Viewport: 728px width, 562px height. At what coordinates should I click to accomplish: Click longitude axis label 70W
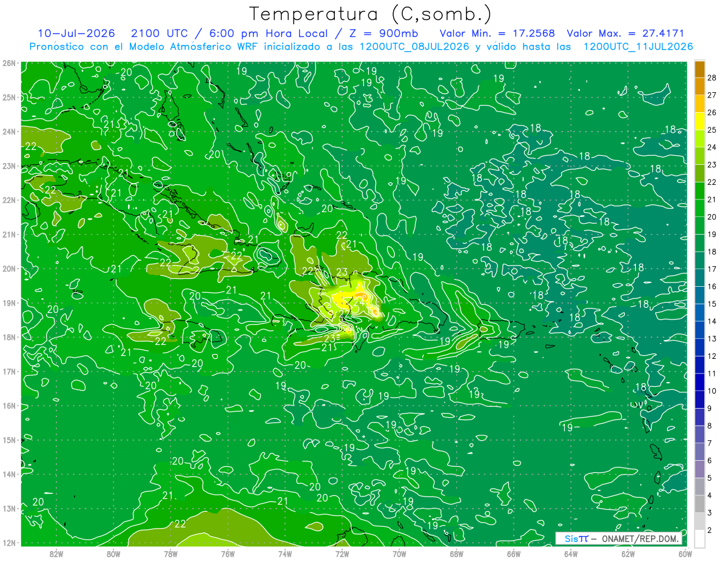(399, 554)
